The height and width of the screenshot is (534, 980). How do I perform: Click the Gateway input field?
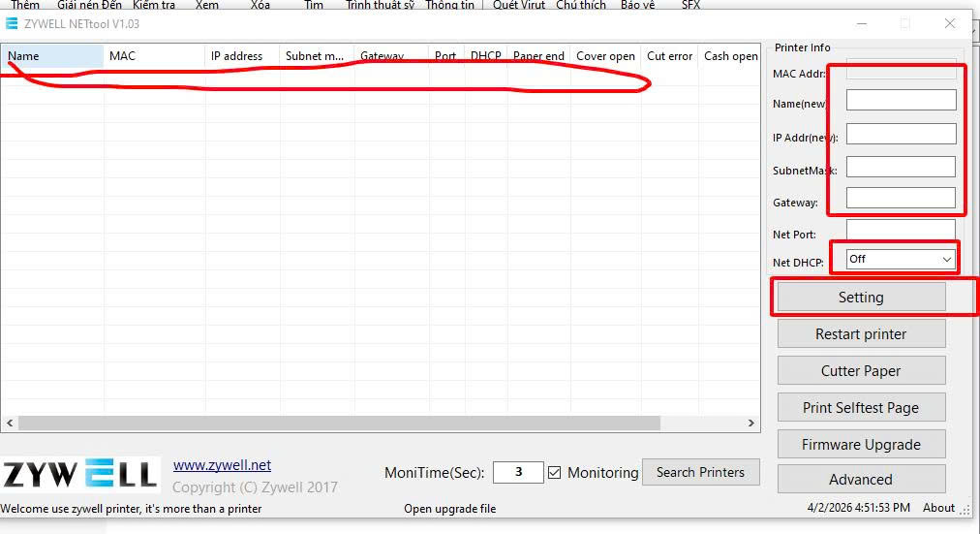tap(901, 198)
